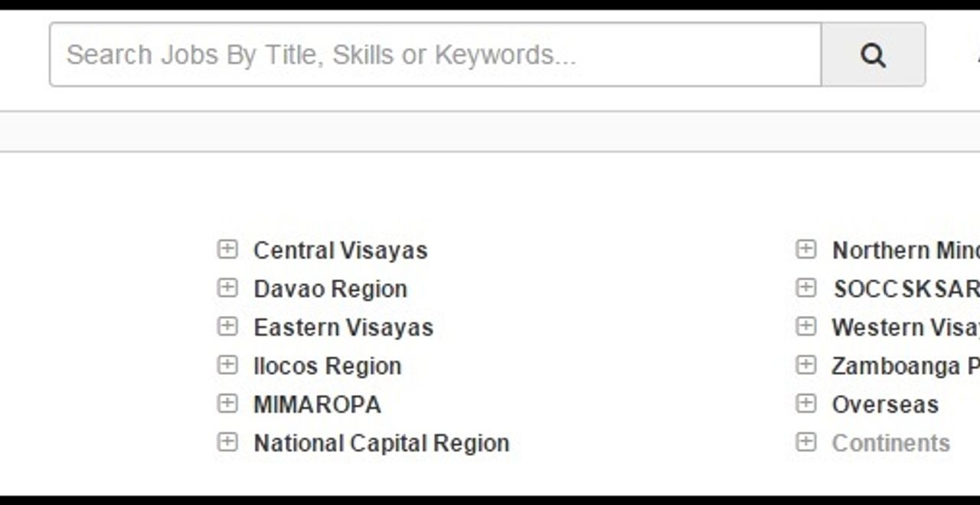Expand the Northern Mindanao plus icon
This screenshot has height=505, width=980.
(x=806, y=249)
